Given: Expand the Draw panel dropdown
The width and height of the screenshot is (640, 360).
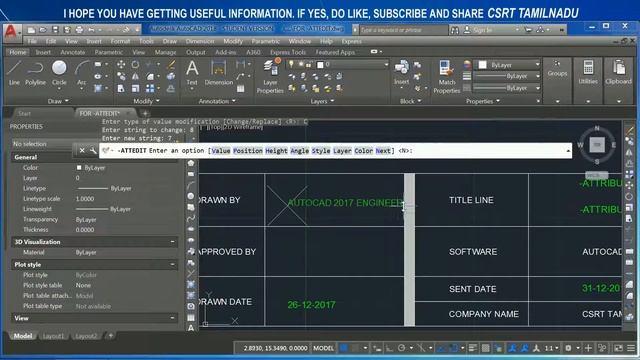Looking at the screenshot, I should coord(58,101).
